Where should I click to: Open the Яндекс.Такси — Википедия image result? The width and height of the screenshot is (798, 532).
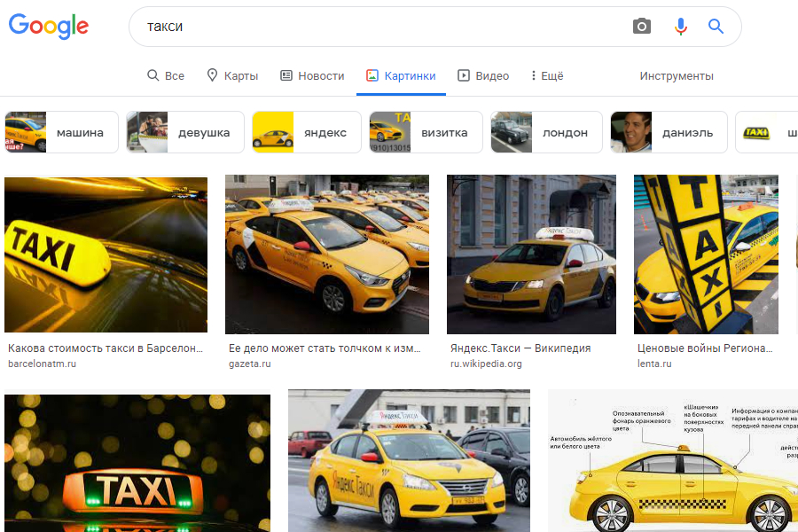pyautogui.click(x=531, y=255)
